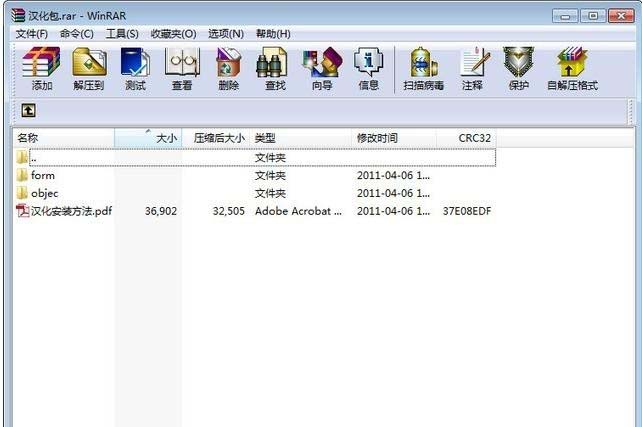Close the WinRAR window
This screenshot has width=642, height=427.
click(621, 16)
